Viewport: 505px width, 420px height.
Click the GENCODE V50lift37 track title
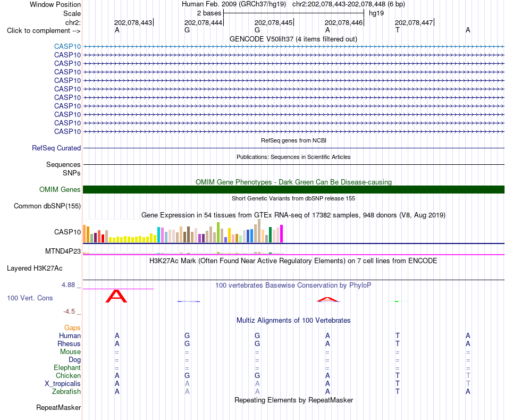pos(293,39)
